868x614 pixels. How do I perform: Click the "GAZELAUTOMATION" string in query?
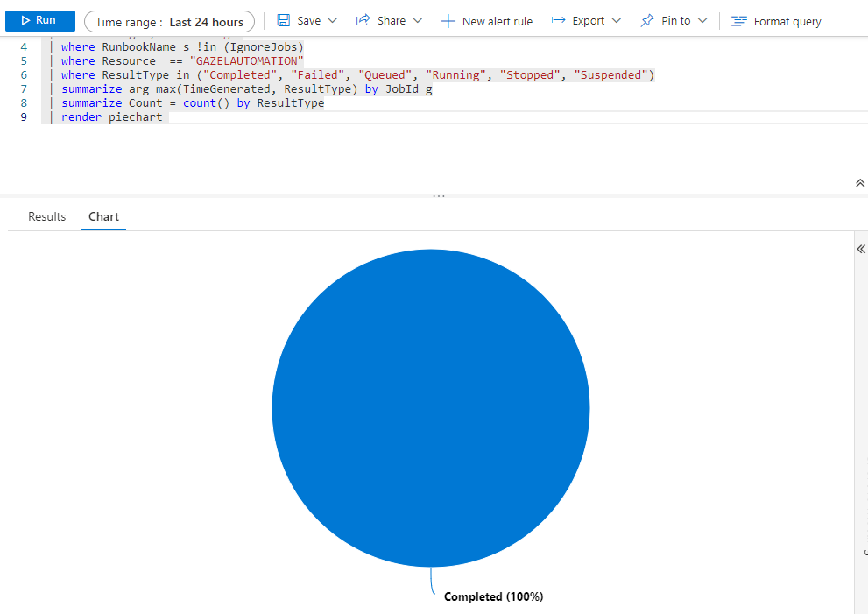tap(246, 61)
